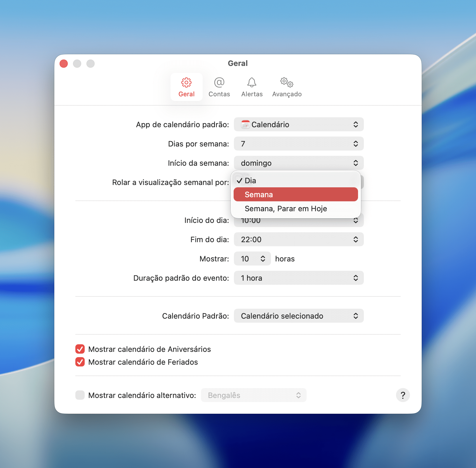Image resolution: width=476 pixels, height=468 pixels.
Task: Uncheck Mostrar calendário de Feriados
Action: coord(80,362)
